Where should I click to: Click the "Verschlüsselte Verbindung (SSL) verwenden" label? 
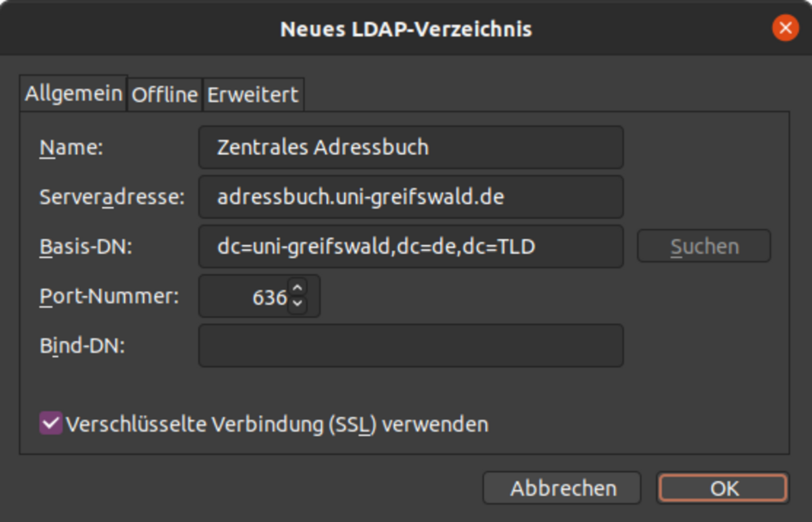[x=277, y=425]
